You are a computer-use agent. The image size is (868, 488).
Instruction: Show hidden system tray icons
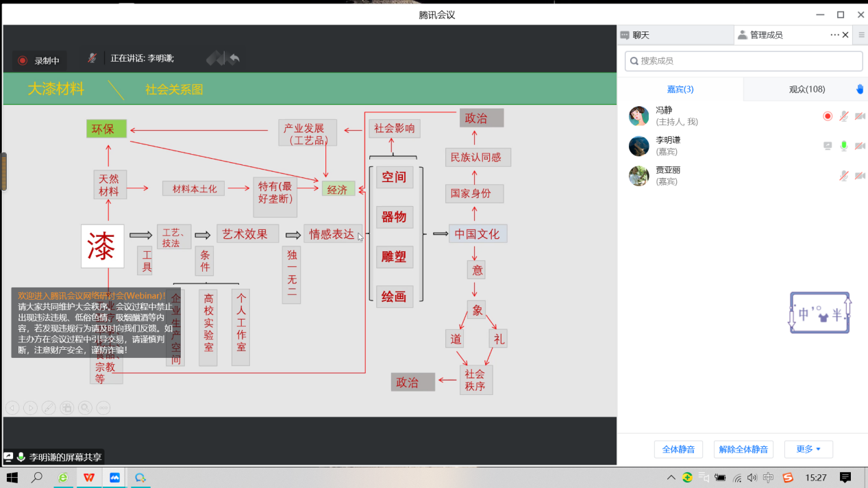point(671,478)
